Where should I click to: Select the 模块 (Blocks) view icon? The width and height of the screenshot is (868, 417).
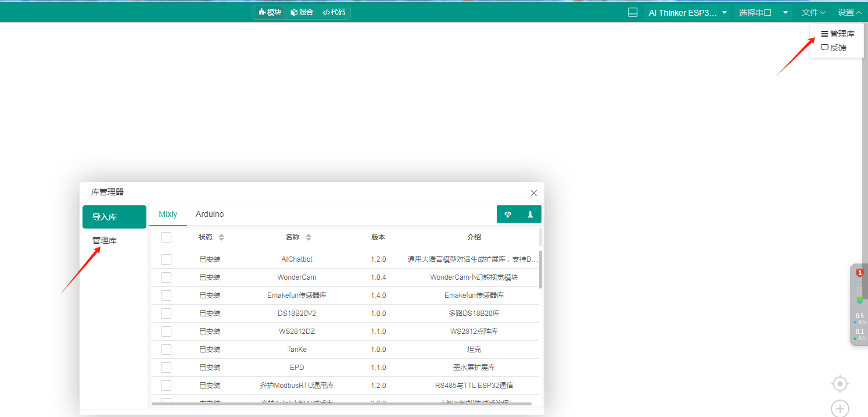[x=268, y=12]
